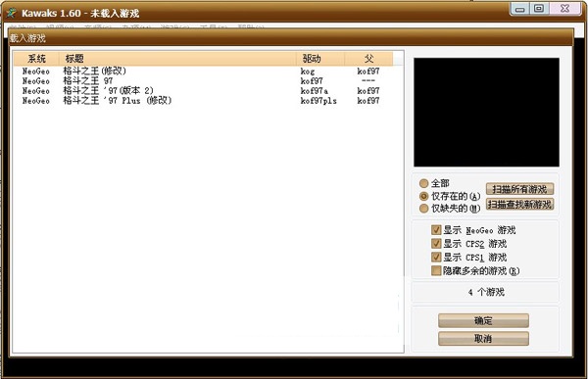The width and height of the screenshot is (588, 379).
Task: Click the 扫描所有游戏 button
Action: [519, 189]
